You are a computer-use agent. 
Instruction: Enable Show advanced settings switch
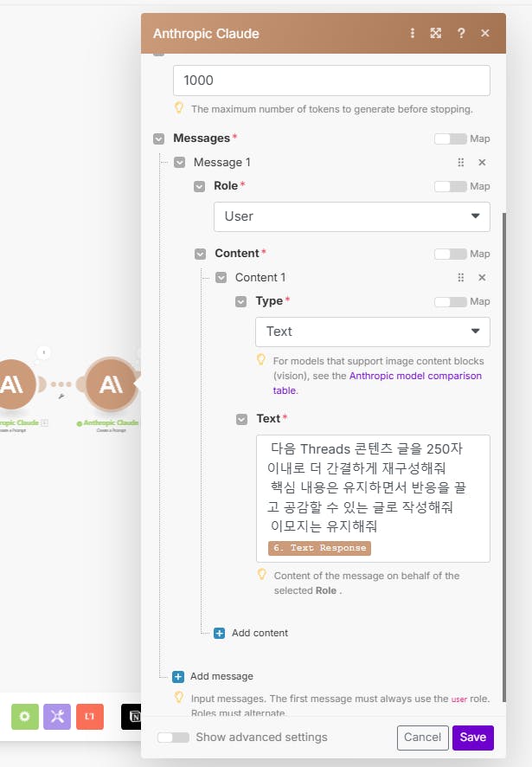[x=174, y=738]
